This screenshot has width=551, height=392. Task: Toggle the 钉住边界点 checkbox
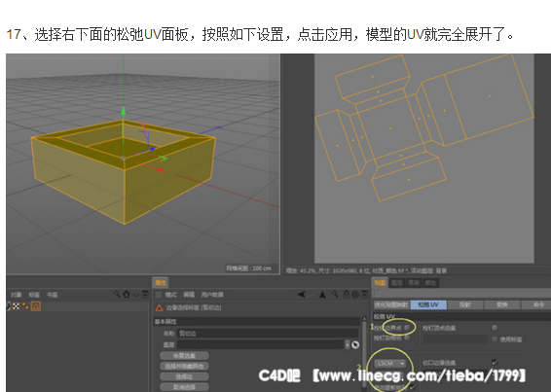tap(407, 328)
